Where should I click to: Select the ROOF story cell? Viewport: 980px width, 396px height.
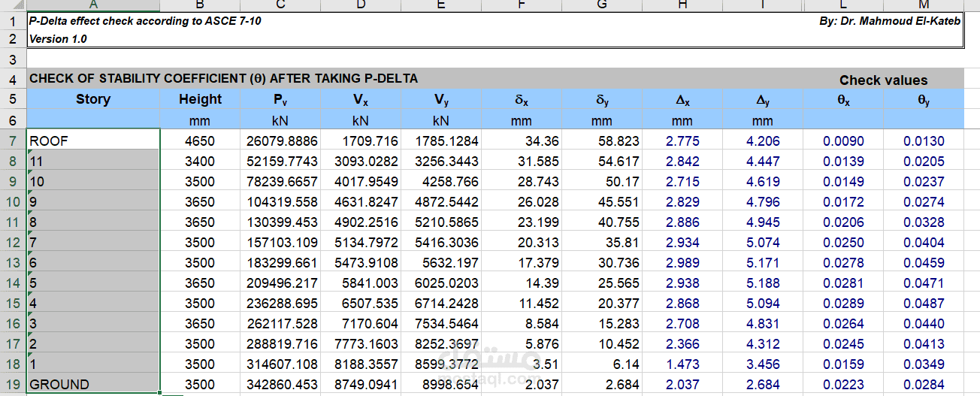coord(93,141)
